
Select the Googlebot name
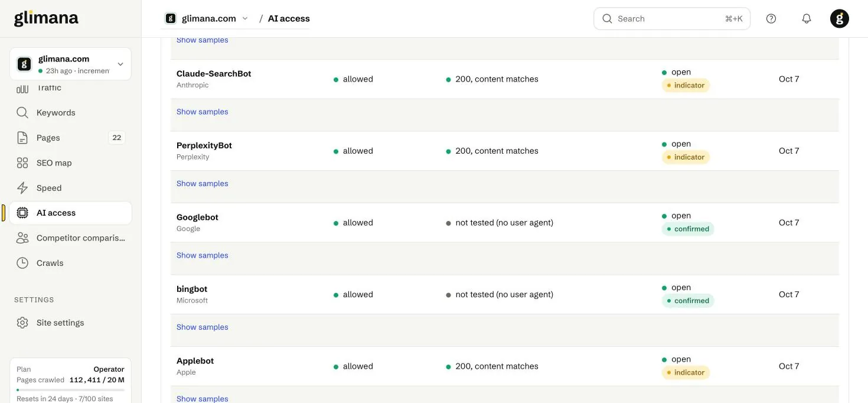point(197,217)
